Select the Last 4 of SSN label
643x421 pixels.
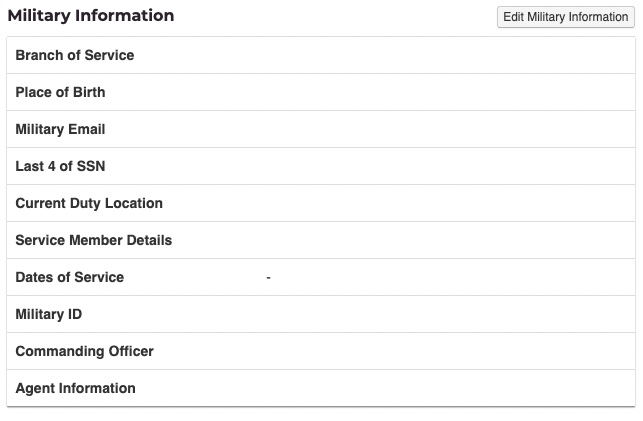click(60, 166)
